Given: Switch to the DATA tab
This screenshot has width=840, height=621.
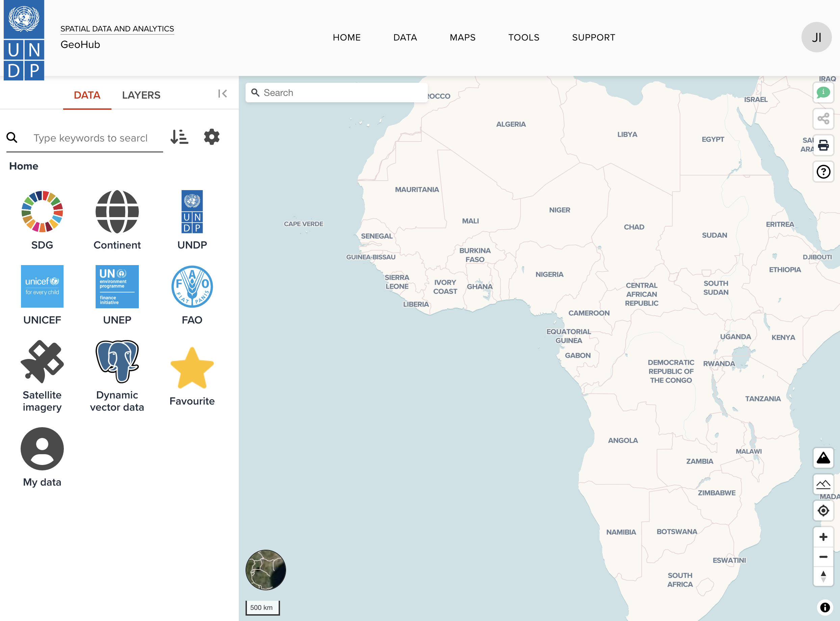Looking at the screenshot, I should click(x=87, y=95).
